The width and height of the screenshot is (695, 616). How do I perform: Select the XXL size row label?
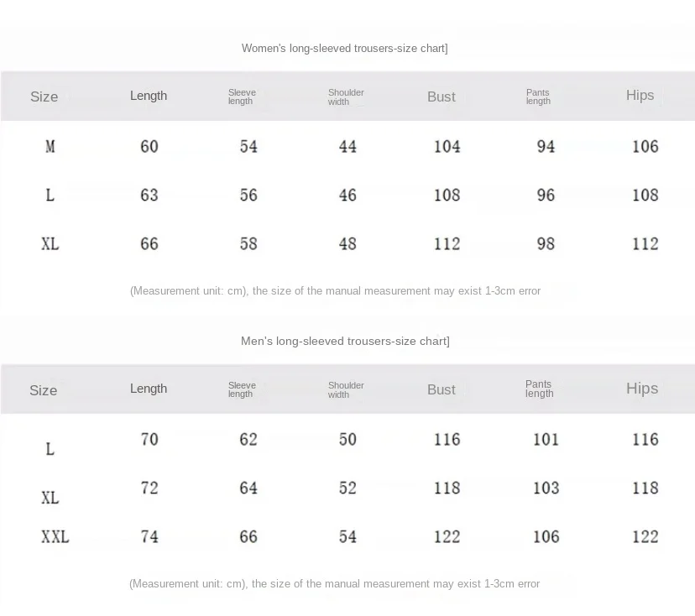(x=55, y=536)
